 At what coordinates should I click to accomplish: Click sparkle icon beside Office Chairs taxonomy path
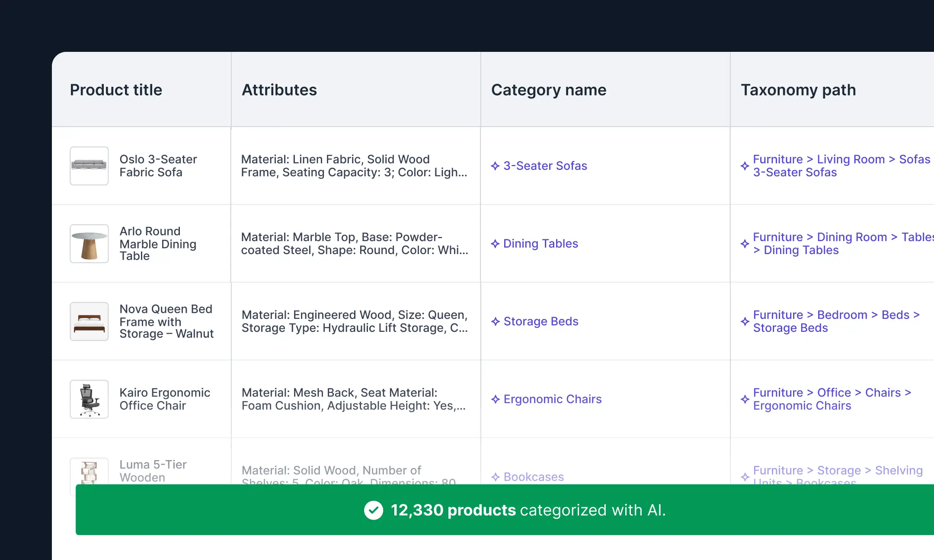click(x=745, y=399)
